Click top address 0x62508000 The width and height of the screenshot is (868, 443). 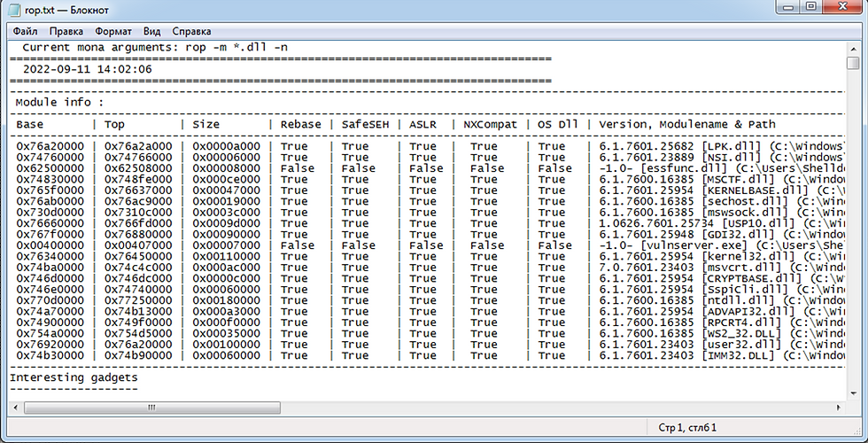click(x=138, y=168)
